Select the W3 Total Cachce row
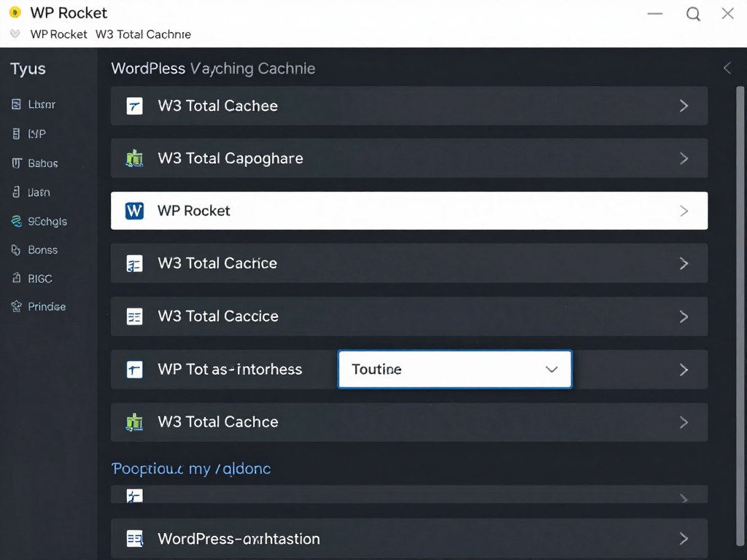The height and width of the screenshot is (560, 747). [409, 422]
